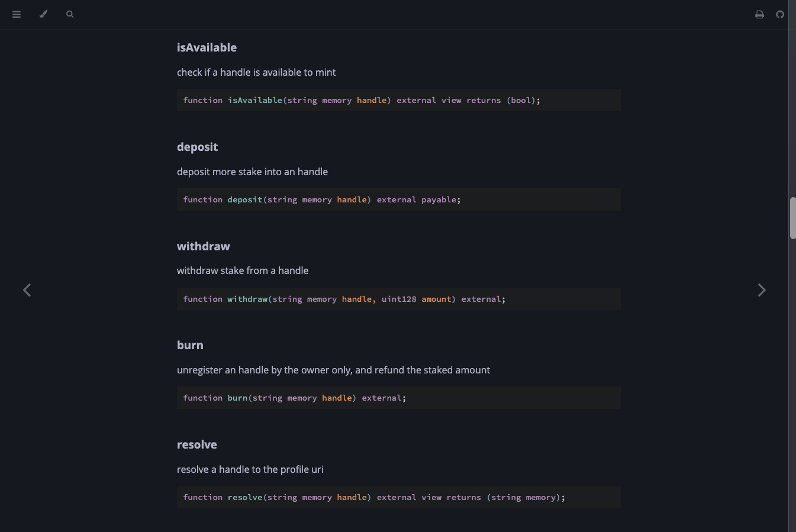Open the search bar magnifier icon
This screenshot has width=796, height=532.
point(70,14)
